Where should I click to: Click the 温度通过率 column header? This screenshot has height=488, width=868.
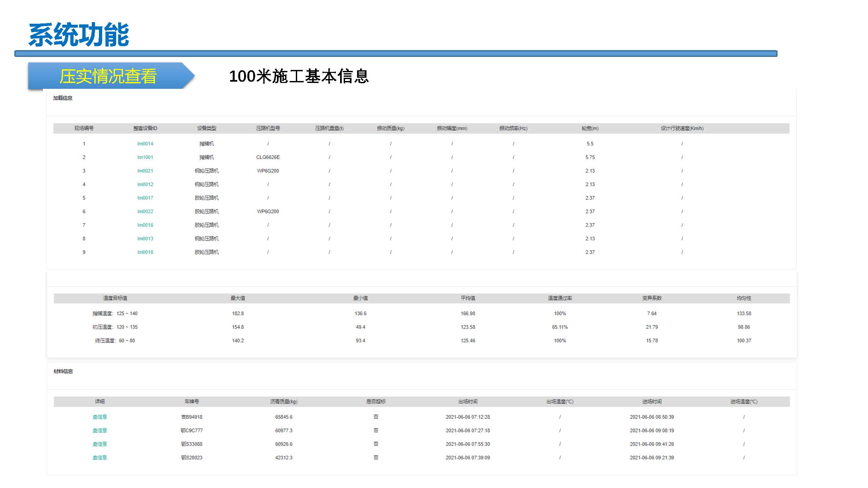560,298
